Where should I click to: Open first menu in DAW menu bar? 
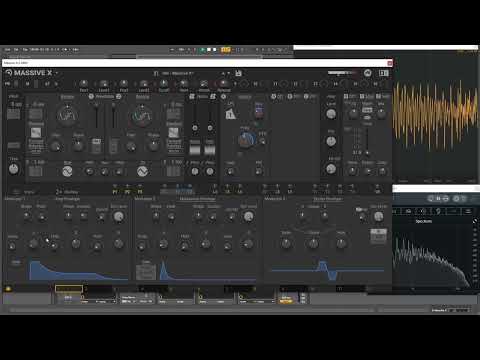pyautogui.click(x=8, y=50)
